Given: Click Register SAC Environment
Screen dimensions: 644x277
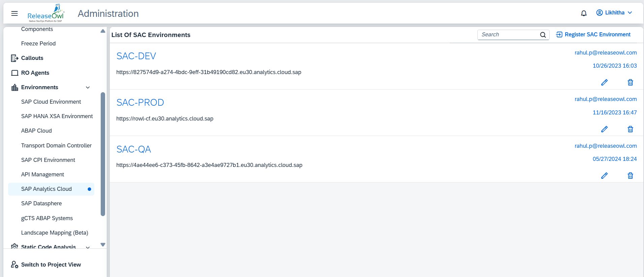Looking at the screenshot, I should [x=593, y=35].
